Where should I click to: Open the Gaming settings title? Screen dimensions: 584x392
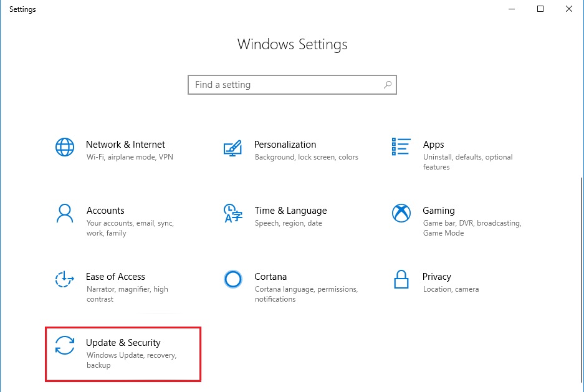tap(439, 211)
